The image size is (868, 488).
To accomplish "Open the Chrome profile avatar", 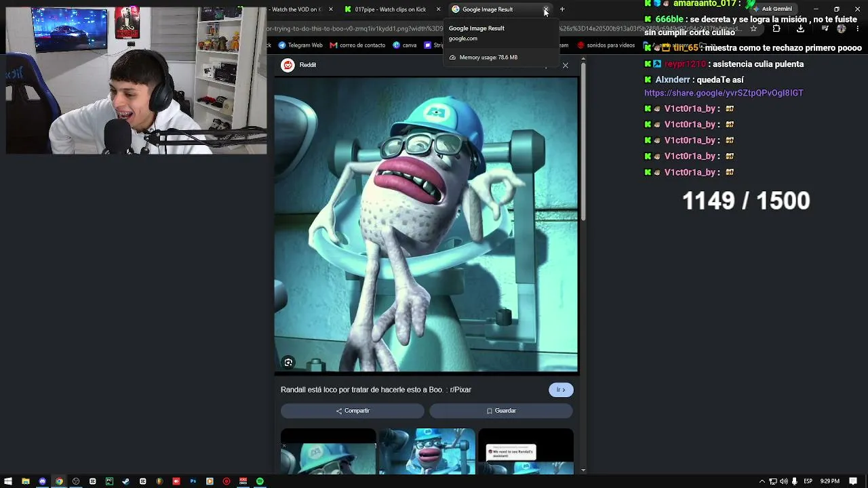I will point(842,28).
